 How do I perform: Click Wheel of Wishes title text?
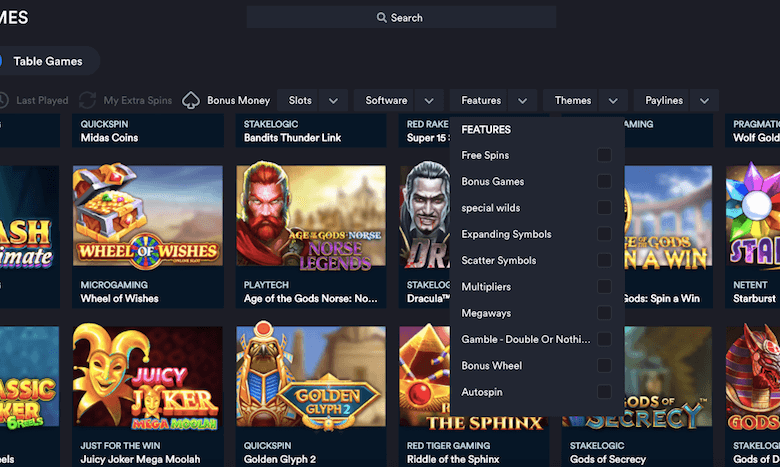pos(119,298)
